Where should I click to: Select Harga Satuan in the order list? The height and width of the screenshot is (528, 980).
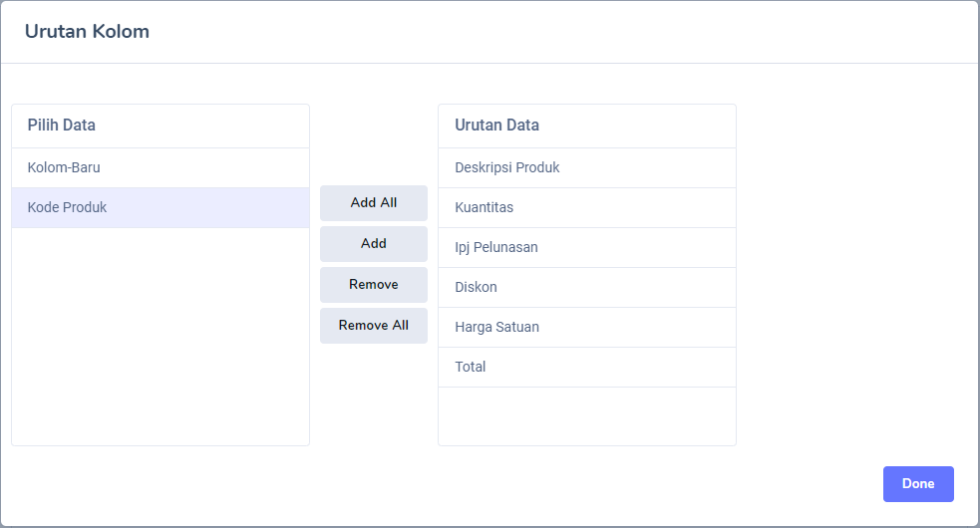pos(586,327)
